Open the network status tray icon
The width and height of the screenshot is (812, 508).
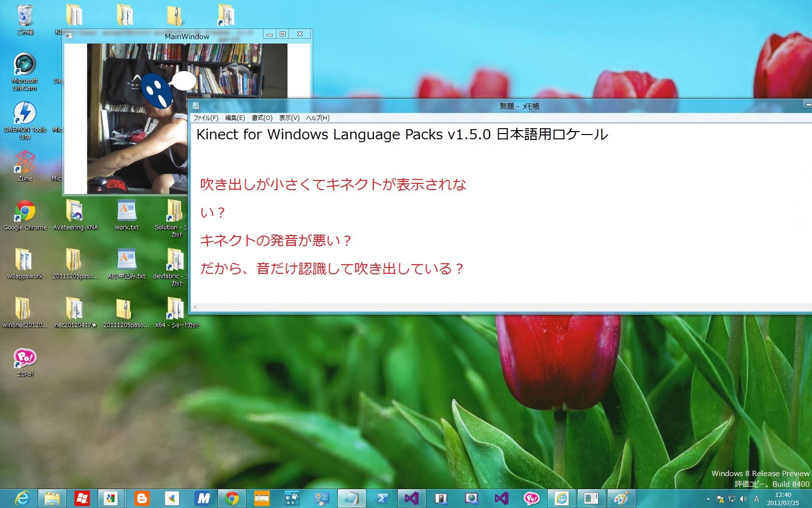pos(732,499)
